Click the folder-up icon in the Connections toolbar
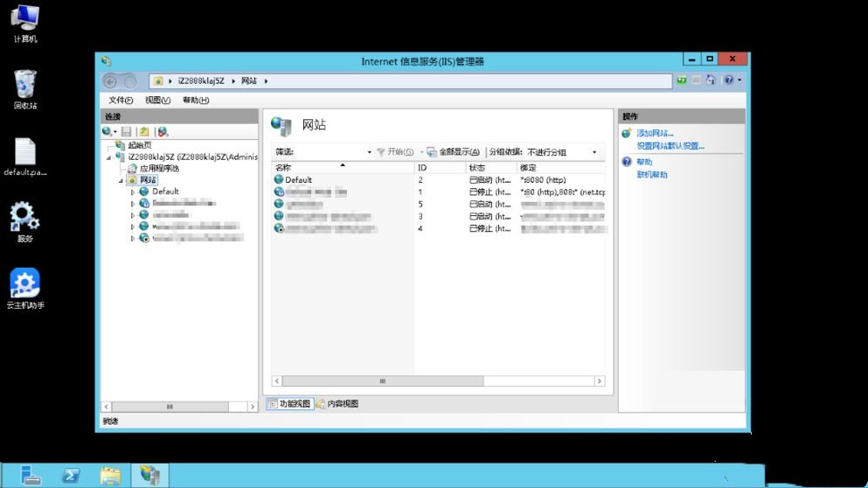This screenshot has height=488, width=868. point(144,131)
